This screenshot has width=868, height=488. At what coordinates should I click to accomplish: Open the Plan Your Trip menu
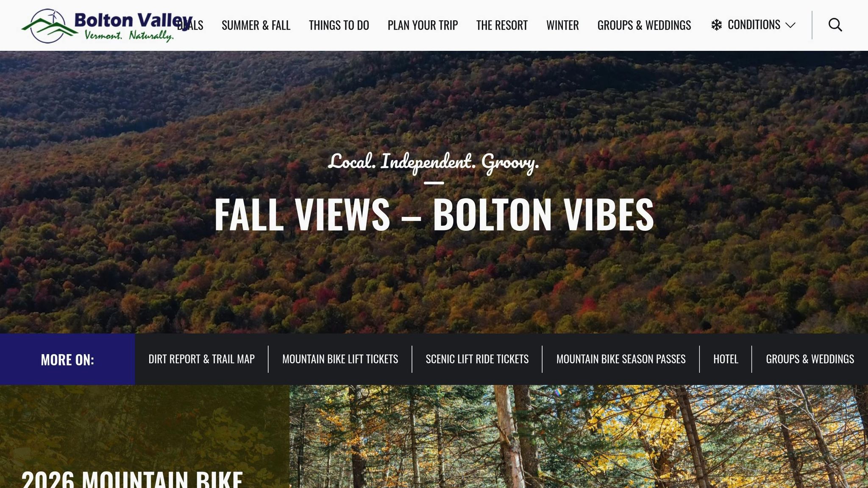[x=423, y=25]
